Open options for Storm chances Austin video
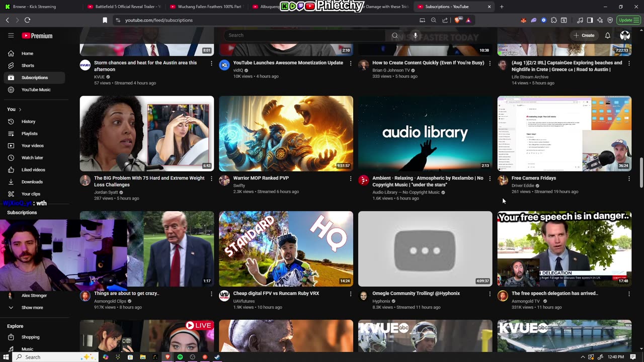 (211, 63)
